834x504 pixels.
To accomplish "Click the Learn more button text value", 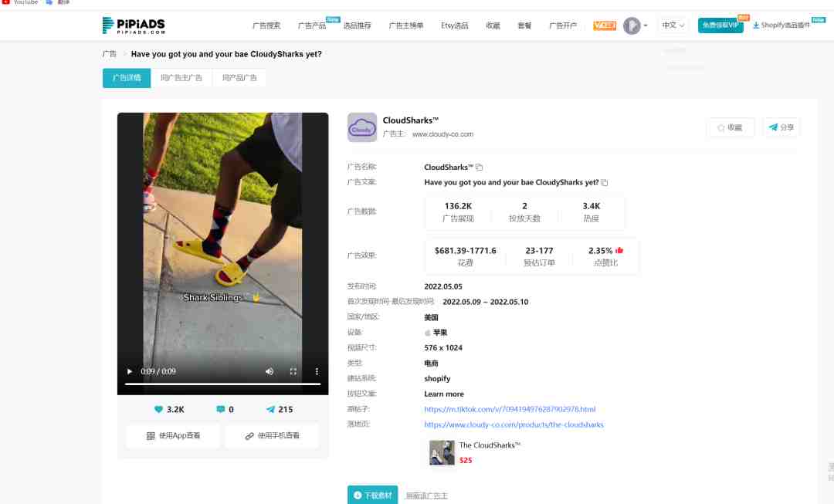I will tap(444, 394).
